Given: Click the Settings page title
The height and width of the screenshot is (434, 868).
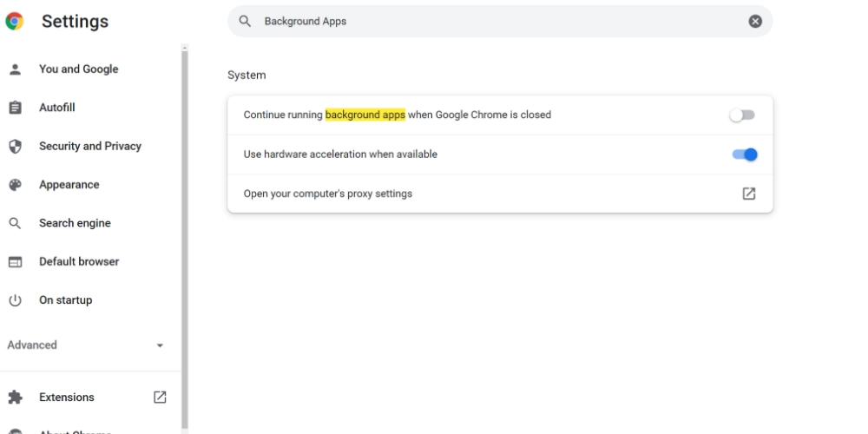Looking at the screenshot, I should coord(75,21).
